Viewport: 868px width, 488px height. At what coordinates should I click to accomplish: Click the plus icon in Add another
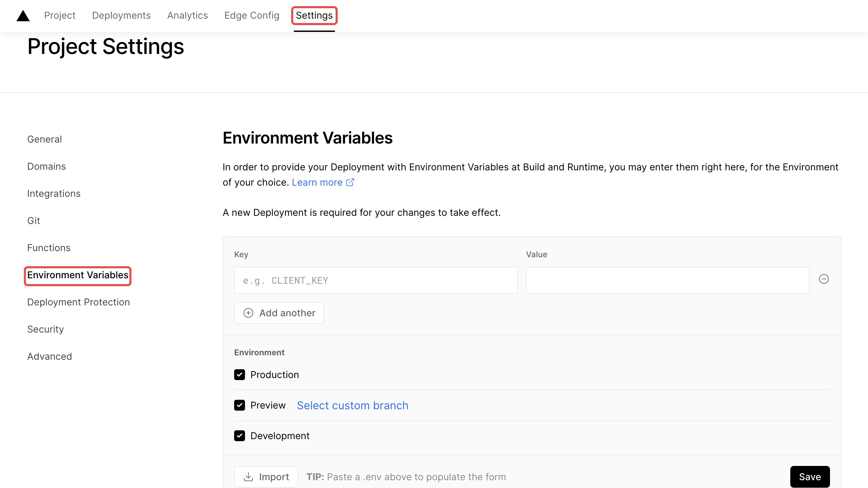pos(248,313)
